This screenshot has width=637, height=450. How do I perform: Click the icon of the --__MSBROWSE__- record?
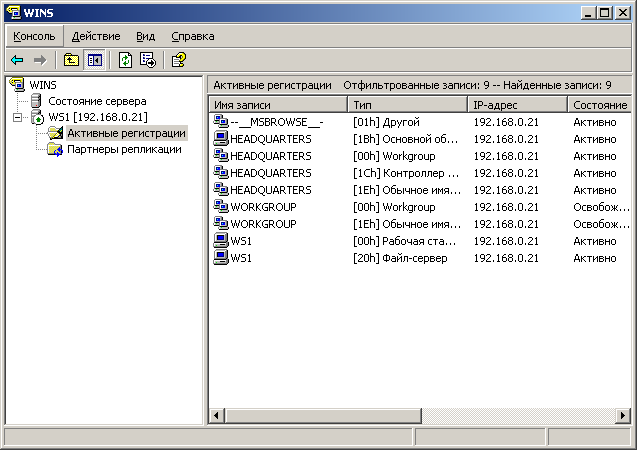(x=221, y=121)
